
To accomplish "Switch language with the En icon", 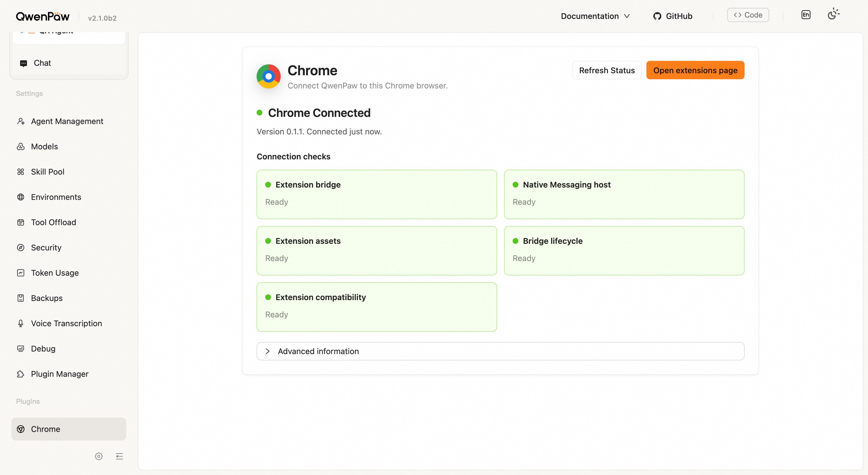I will click(x=806, y=15).
